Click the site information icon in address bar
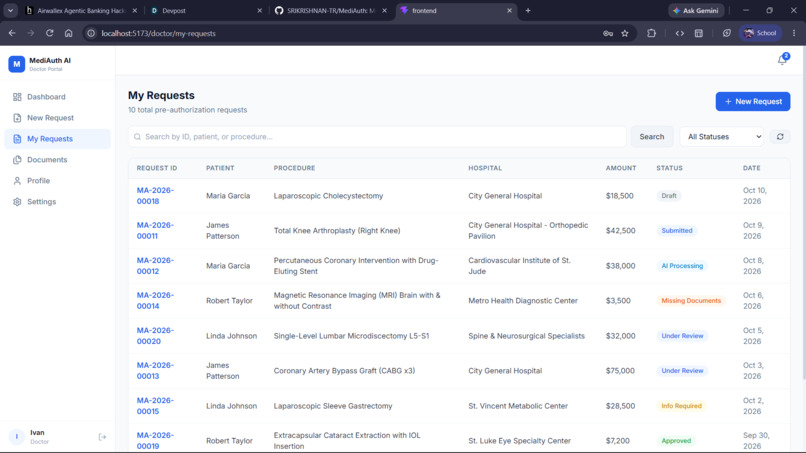 click(91, 33)
